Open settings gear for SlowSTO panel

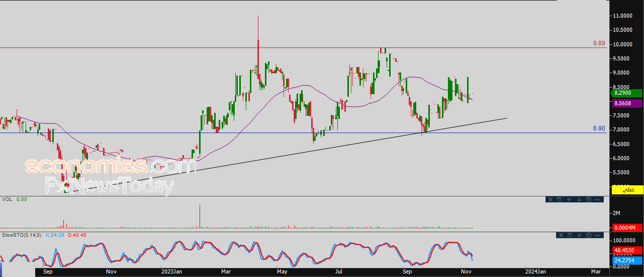[x=588, y=235]
